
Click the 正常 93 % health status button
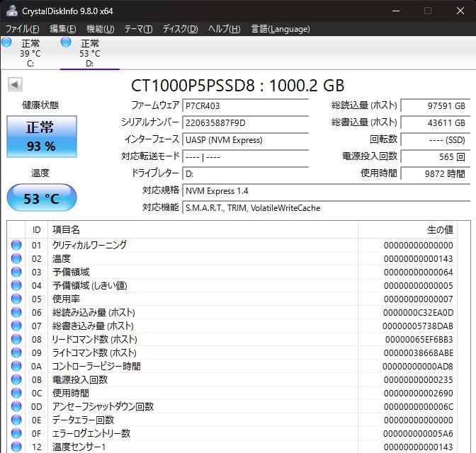[x=42, y=137]
